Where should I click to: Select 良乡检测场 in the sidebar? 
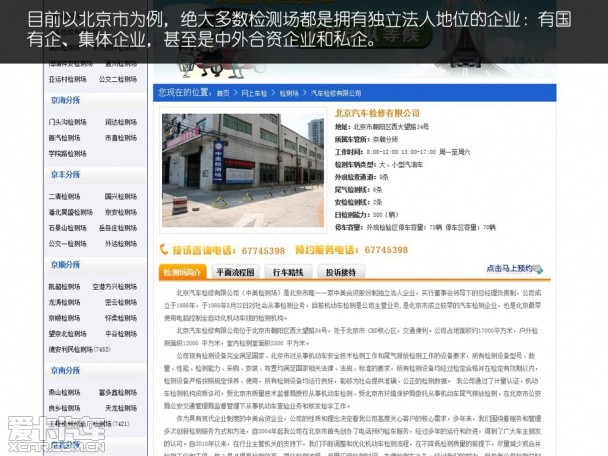(x=64, y=408)
